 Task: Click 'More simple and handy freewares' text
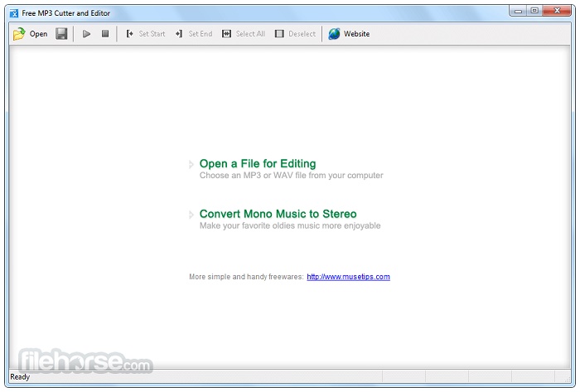coord(246,277)
